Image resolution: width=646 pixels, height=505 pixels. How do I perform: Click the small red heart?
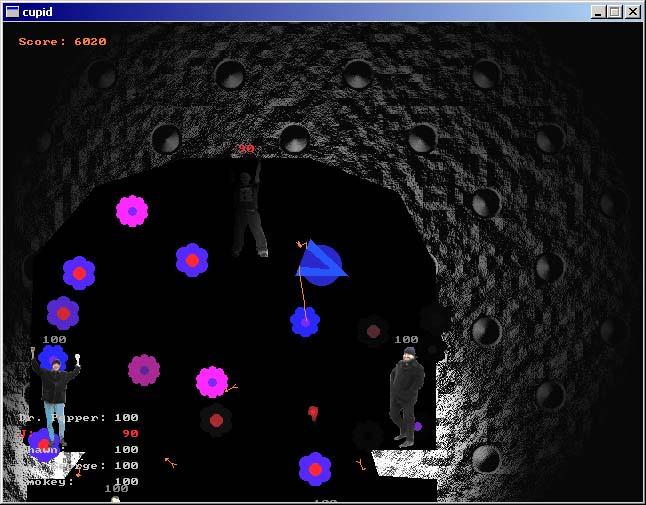(313, 412)
